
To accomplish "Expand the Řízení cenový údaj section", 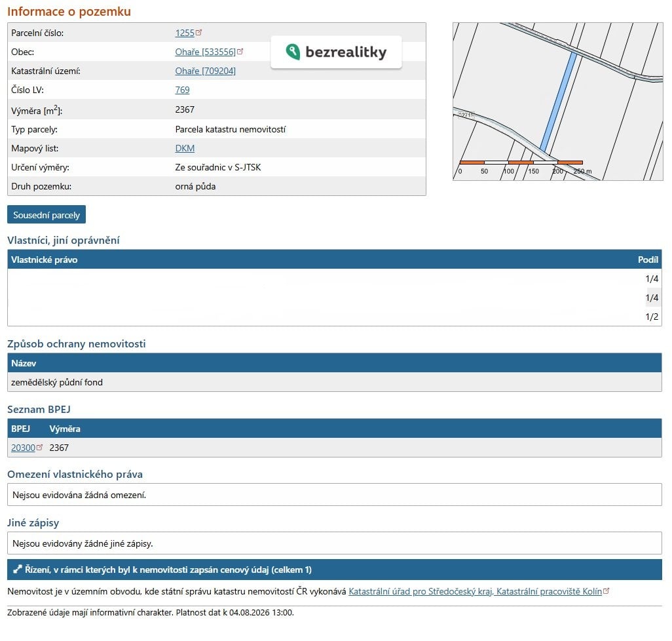I will click(335, 570).
